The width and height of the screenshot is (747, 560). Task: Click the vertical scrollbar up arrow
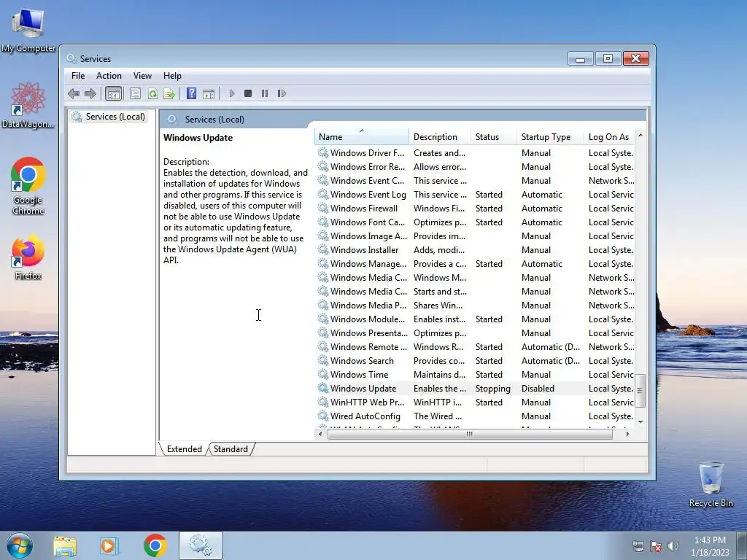(x=640, y=135)
